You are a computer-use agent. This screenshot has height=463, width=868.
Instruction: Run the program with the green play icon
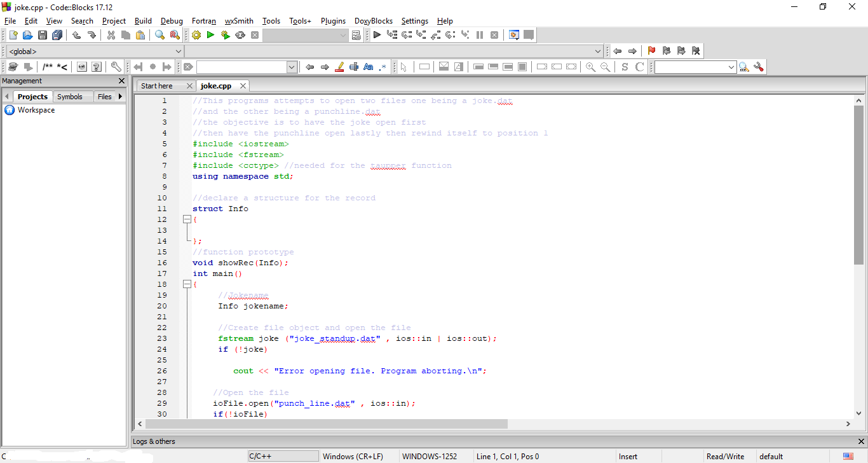(x=210, y=35)
